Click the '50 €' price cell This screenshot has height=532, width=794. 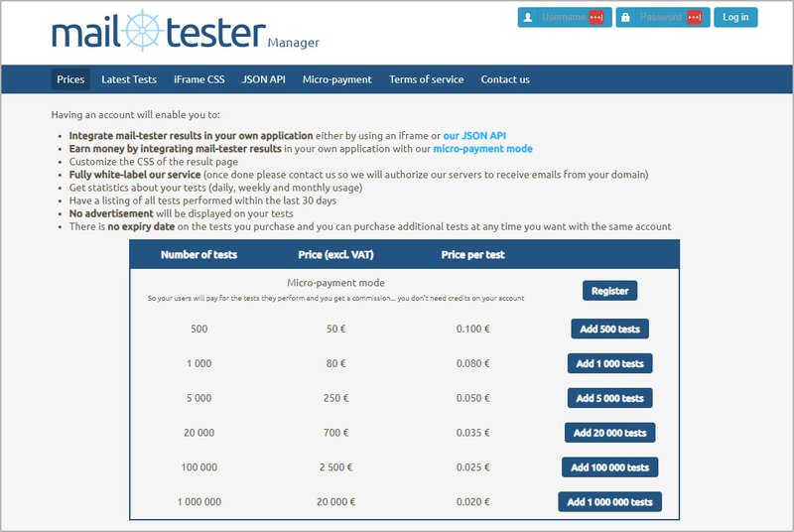[x=335, y=329]
